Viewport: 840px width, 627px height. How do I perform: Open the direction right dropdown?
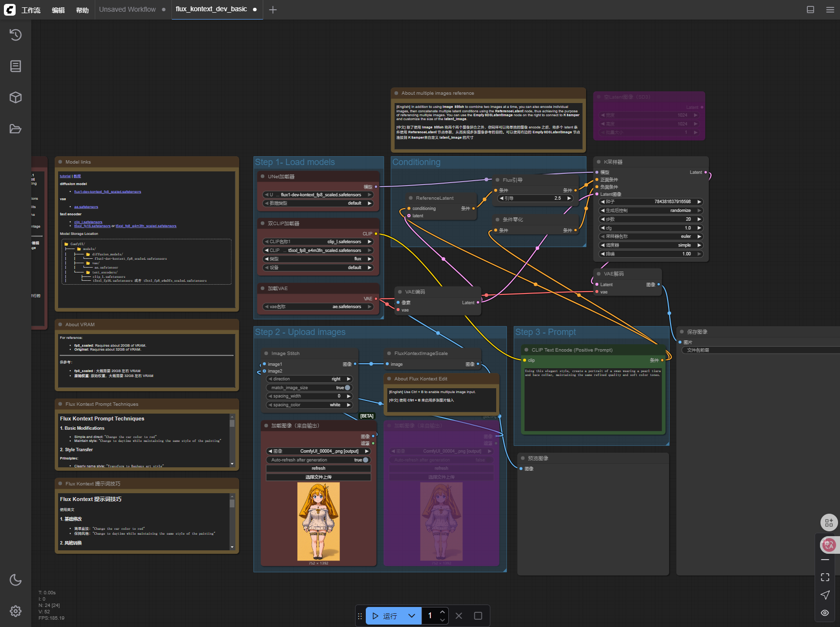(x=309, y=379)
